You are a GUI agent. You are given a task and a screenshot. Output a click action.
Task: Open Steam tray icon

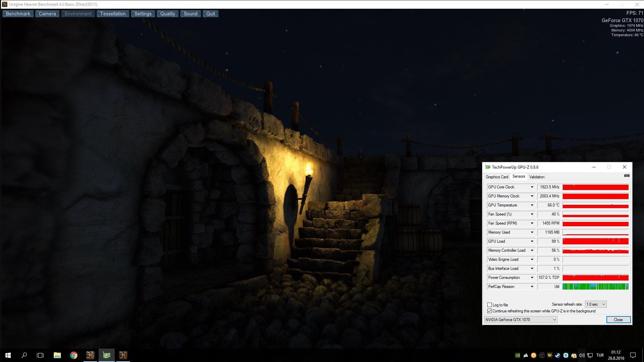click(x=558, y=355)
